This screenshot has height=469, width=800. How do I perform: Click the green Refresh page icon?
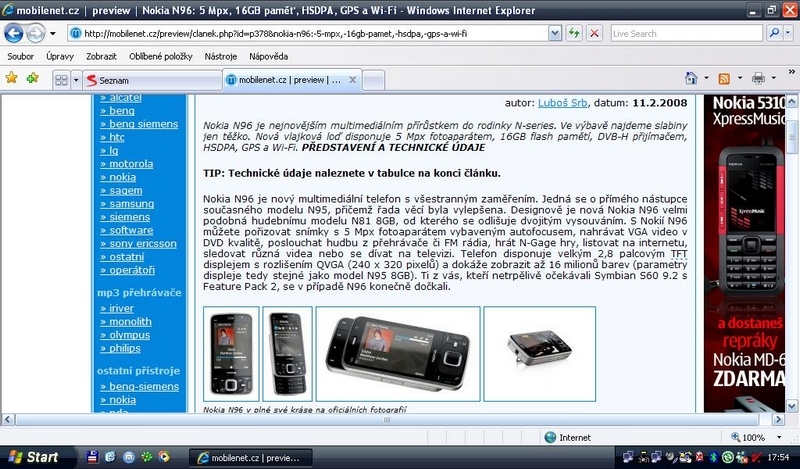tap(574, 34)
